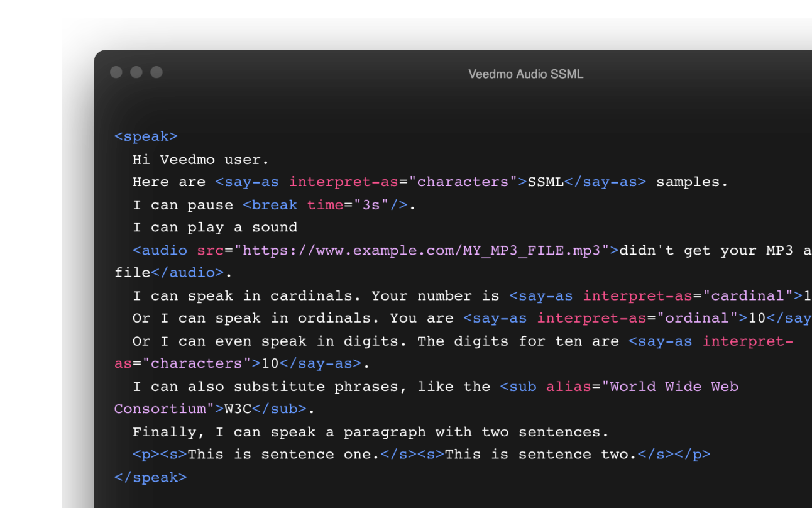Click the "cardinal" attribute value
812x513 pixels.
[747, 296]
